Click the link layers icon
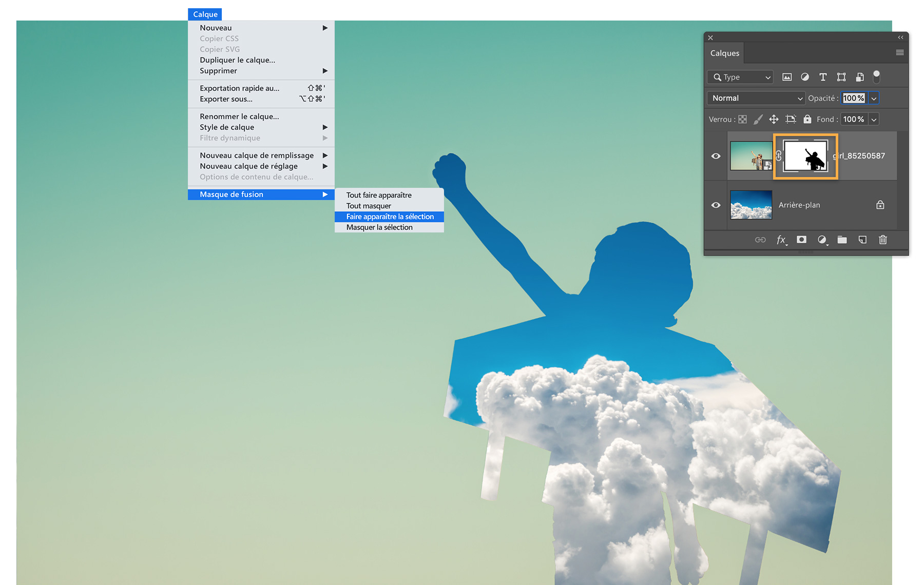Screen dimensions: 924x585 pyautogui.click(x=760, y=240)
